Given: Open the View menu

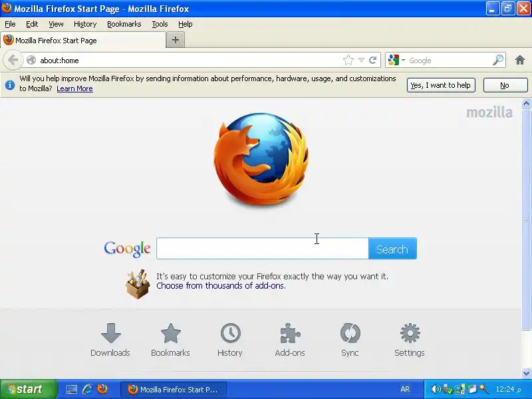Looking at the screenshot, I should pyautogui.click(x=56, y=24).
